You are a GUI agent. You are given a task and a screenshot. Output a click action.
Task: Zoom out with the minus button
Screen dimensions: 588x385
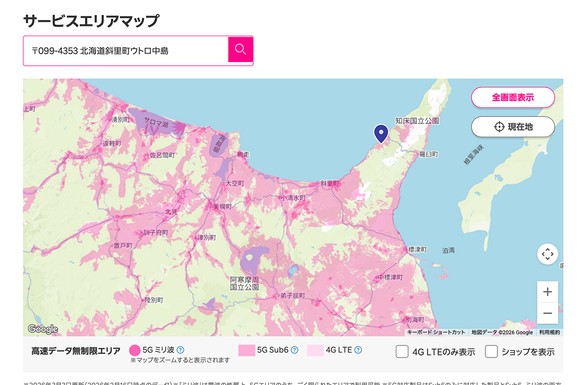548,313
